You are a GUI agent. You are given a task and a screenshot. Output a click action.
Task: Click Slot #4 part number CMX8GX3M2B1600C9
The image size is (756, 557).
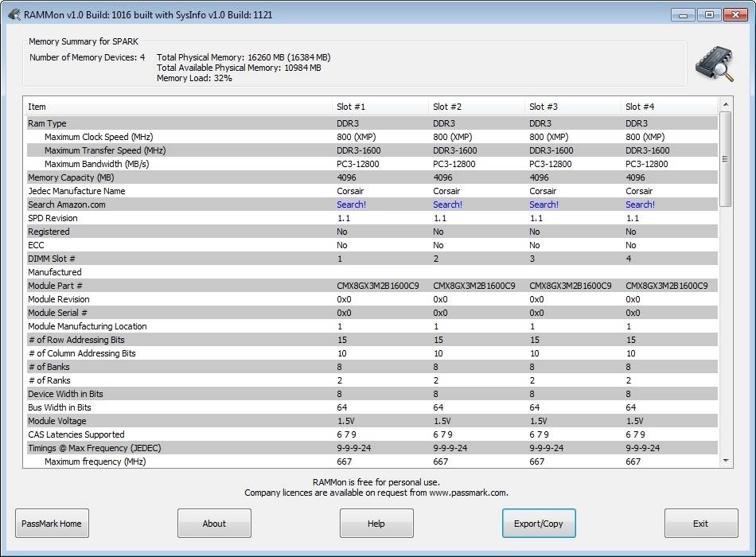(667, 286)
